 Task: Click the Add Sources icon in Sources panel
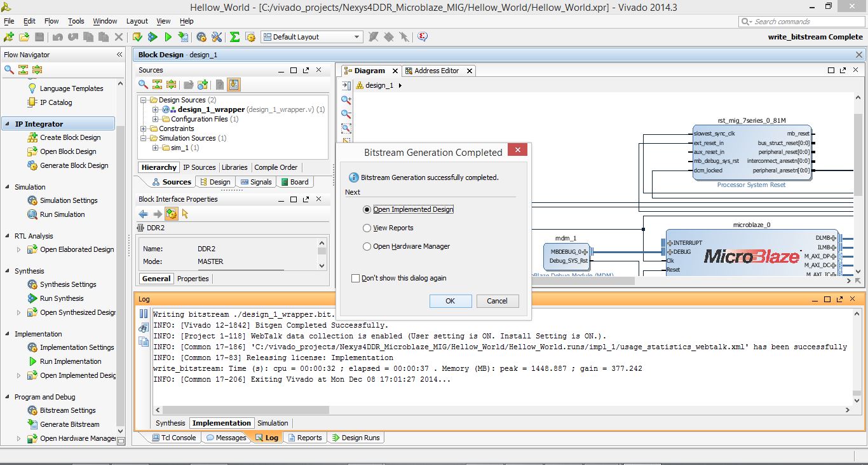tap(203, 85)
